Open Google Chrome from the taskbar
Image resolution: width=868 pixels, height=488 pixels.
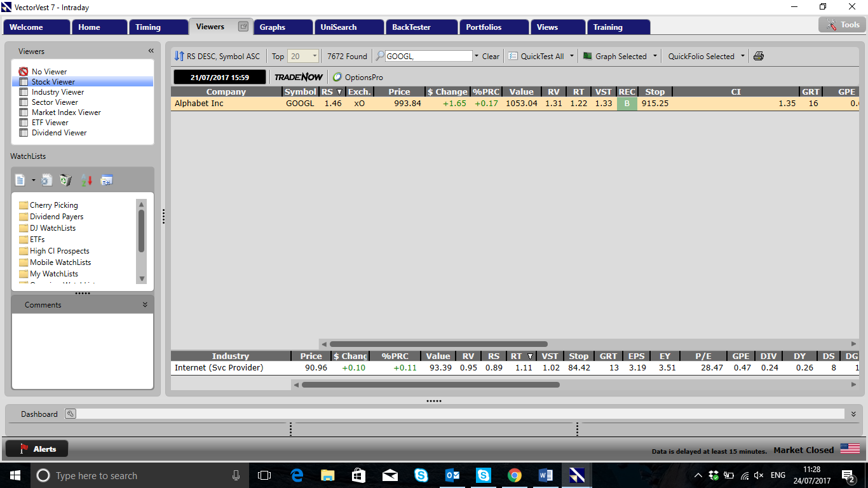(515, 475)
